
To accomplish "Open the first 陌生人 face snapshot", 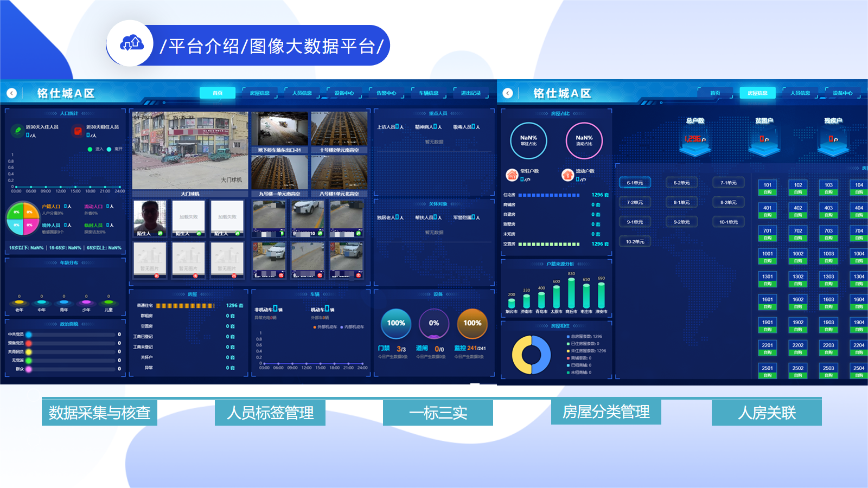I will 150,219.
